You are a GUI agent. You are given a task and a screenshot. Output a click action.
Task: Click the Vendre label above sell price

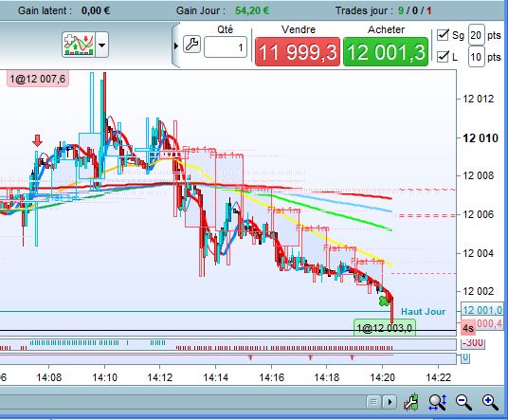pos(298,29)
